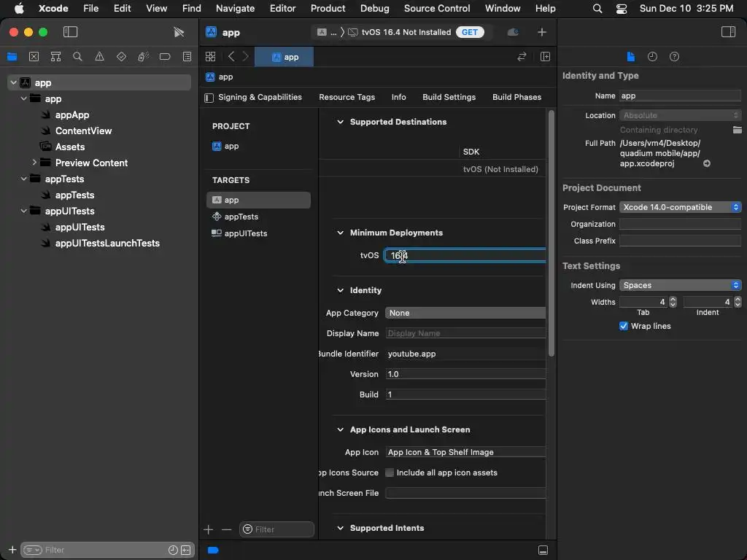Switch to the Resource Tags tab
This screenshot has width=747, height=560.
pos(347,97)
